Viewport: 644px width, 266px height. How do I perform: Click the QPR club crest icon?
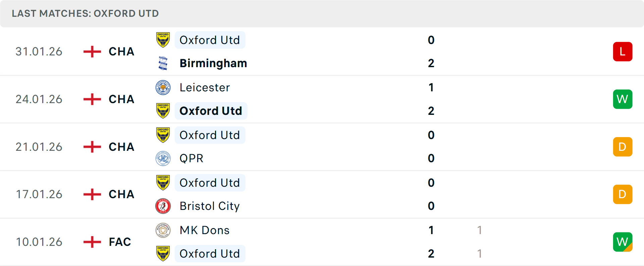click(x=163, y=158)
